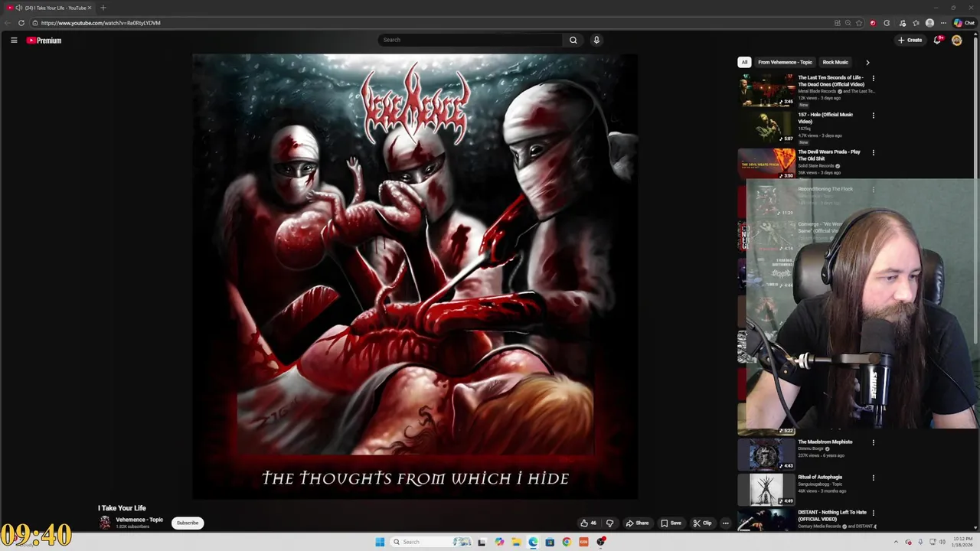Click the zoom magnifier in address bar

point(848,23)
